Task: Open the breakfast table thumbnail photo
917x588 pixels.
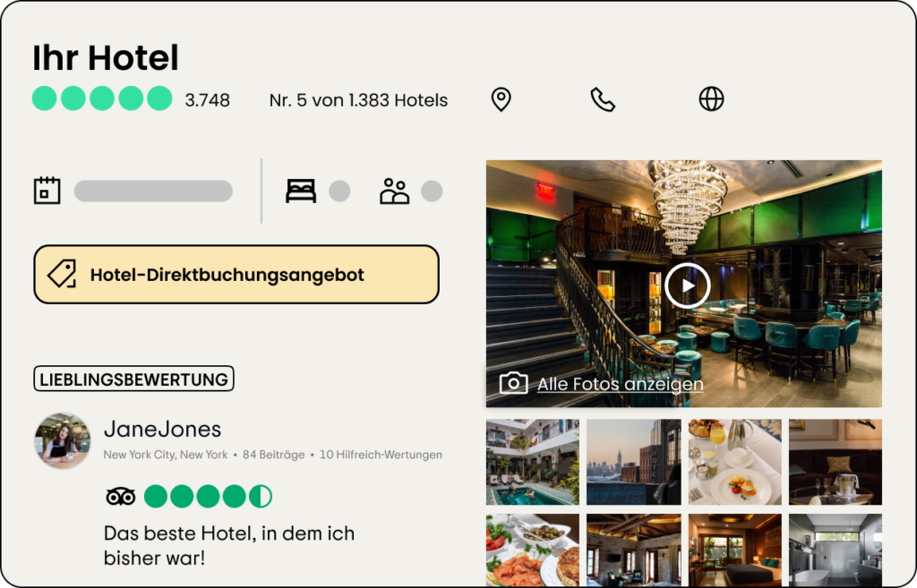Action: 734,462
